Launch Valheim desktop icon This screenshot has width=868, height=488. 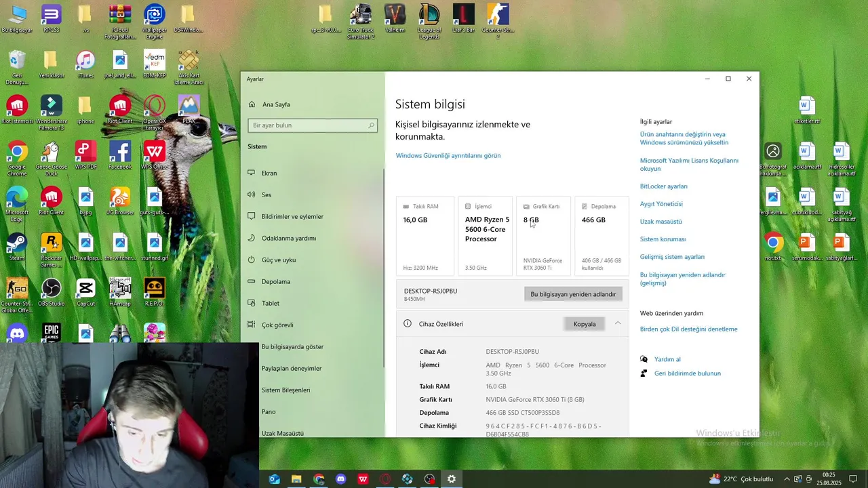click(395, 18)
